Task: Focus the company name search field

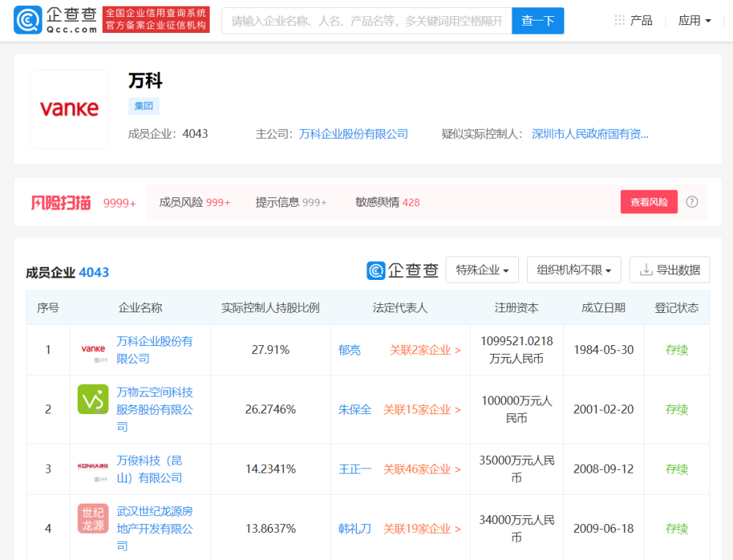Action: point(367,21)
